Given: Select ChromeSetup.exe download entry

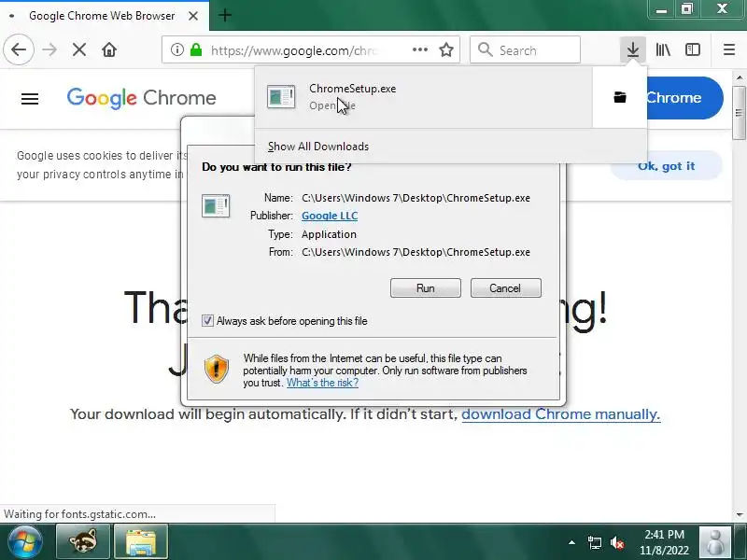Looking at the screenshot, I should tap(423, 97).
